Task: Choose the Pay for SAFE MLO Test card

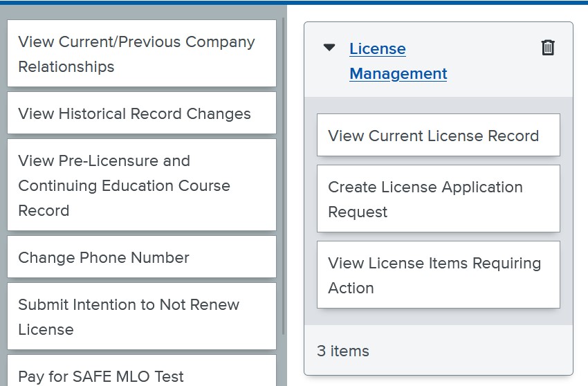Action: [x=142, y=371]
